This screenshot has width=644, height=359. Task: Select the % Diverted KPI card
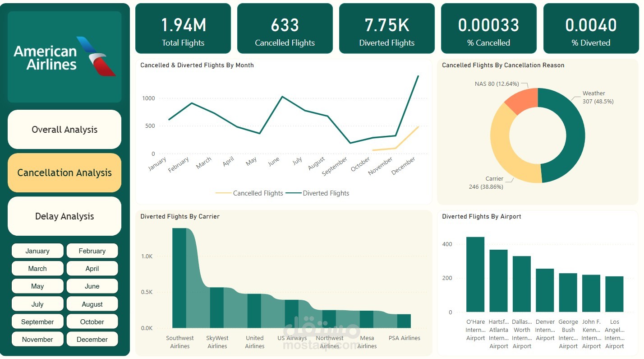coord(591,28)
